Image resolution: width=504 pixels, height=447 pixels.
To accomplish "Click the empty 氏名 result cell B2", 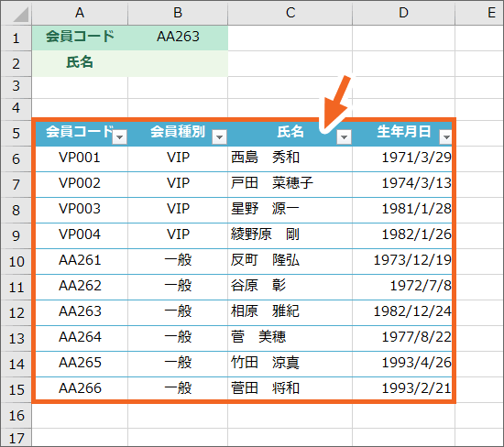I will 178,63.
